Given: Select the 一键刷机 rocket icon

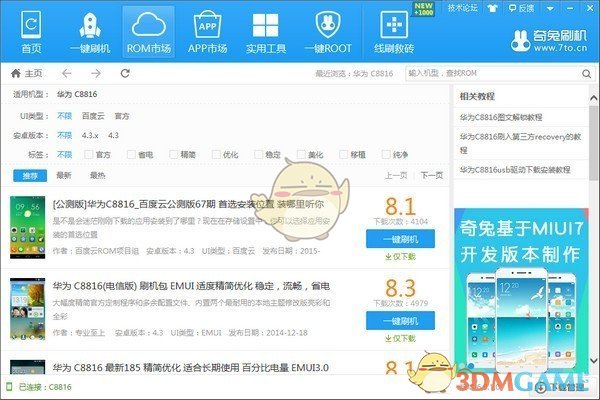Looking at the screenshot, I should 90,32.
